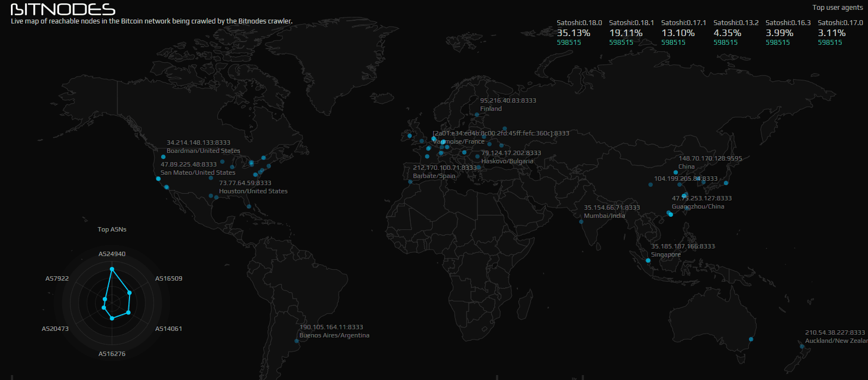Select the Satoshi:0.18.0 user agent stat
The height and width of the screenshot is (380, 868).
tap(579, 32)
